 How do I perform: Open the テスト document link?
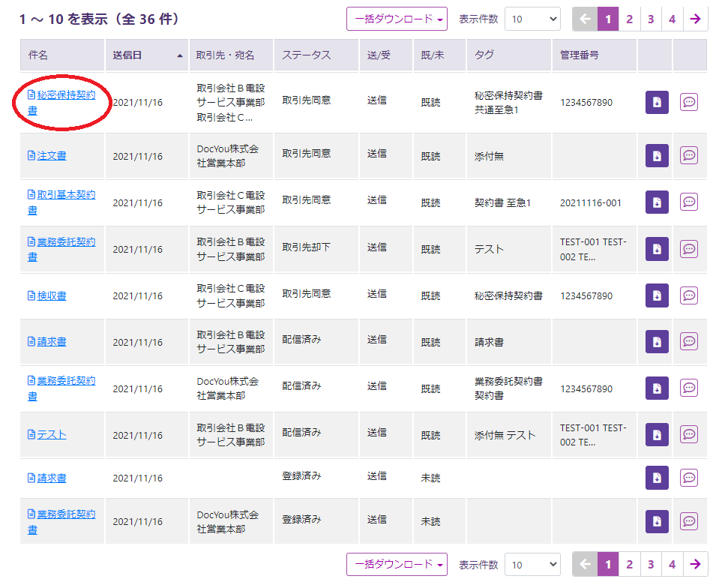pos(47,434)
